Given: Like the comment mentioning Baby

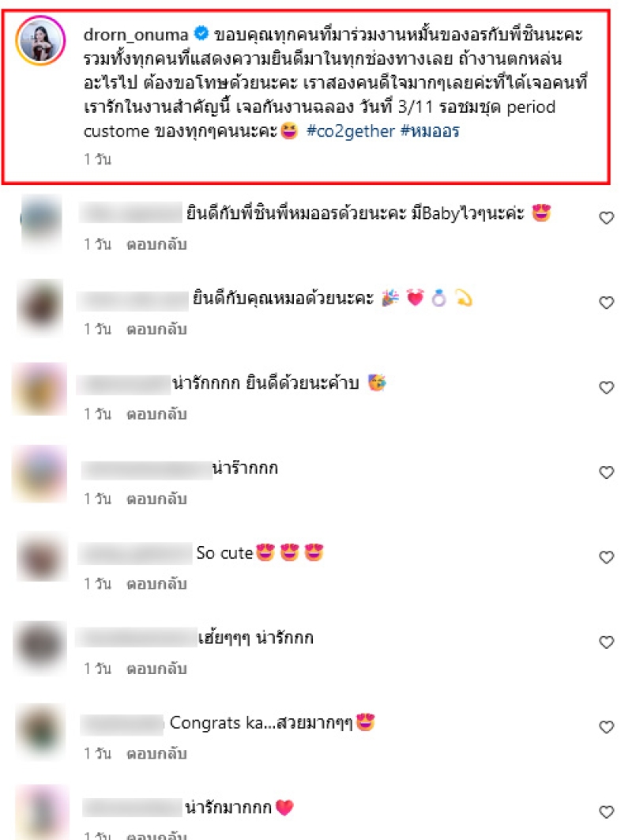Looking at the screenshot, I should [x=606, y=218].
